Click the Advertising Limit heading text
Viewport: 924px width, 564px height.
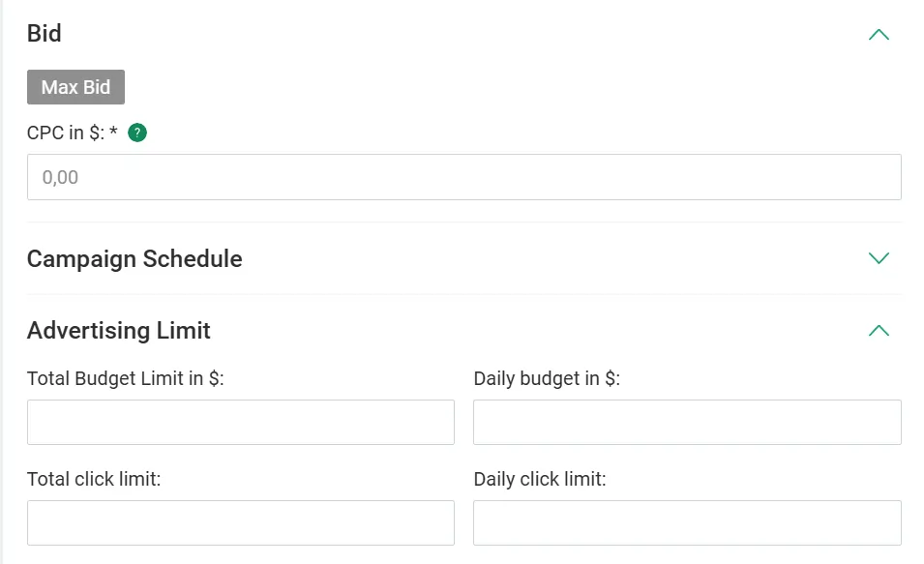tap(119, 331)
